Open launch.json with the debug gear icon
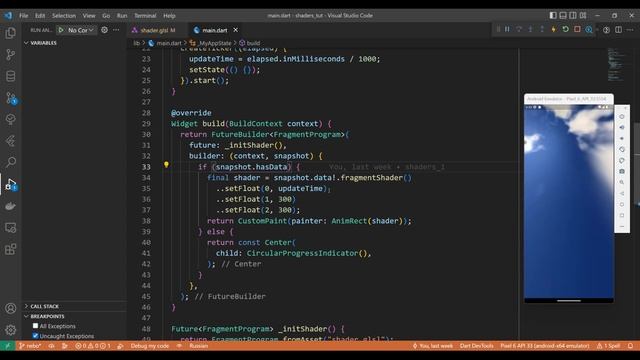The image size is (640, 360). point(104,30)
